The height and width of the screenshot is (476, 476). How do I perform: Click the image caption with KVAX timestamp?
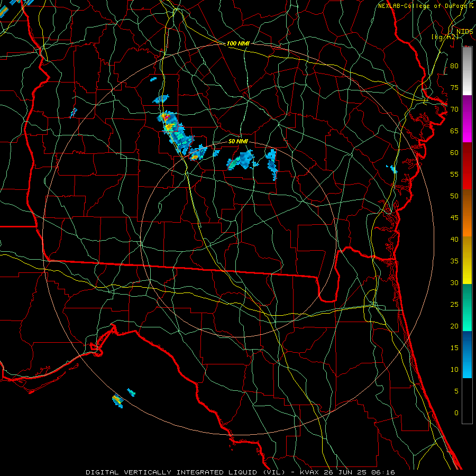click(240, 472)
